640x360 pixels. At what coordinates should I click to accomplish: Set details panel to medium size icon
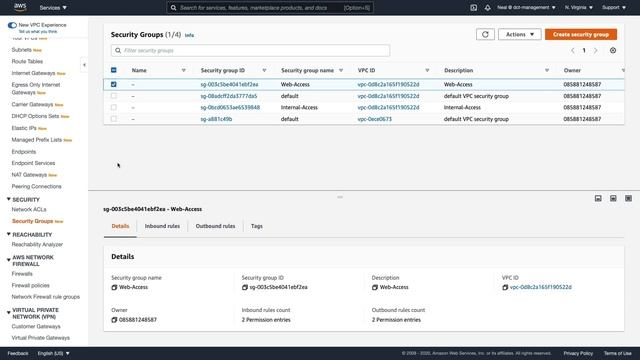click(x=613, y=198)
